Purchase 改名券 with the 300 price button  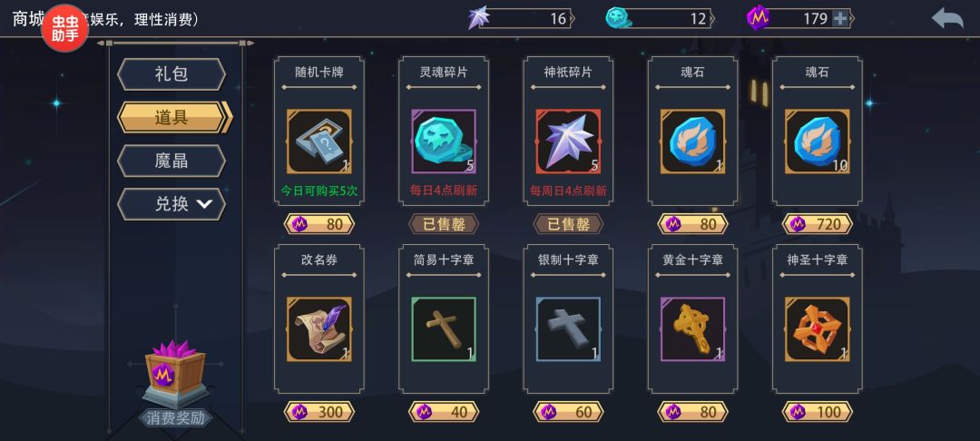point(318,412)
